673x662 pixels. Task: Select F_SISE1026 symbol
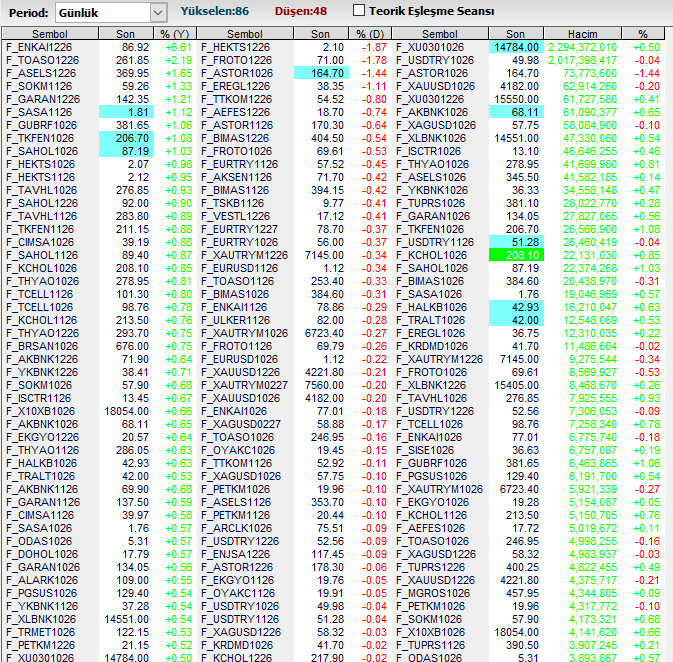425,450
